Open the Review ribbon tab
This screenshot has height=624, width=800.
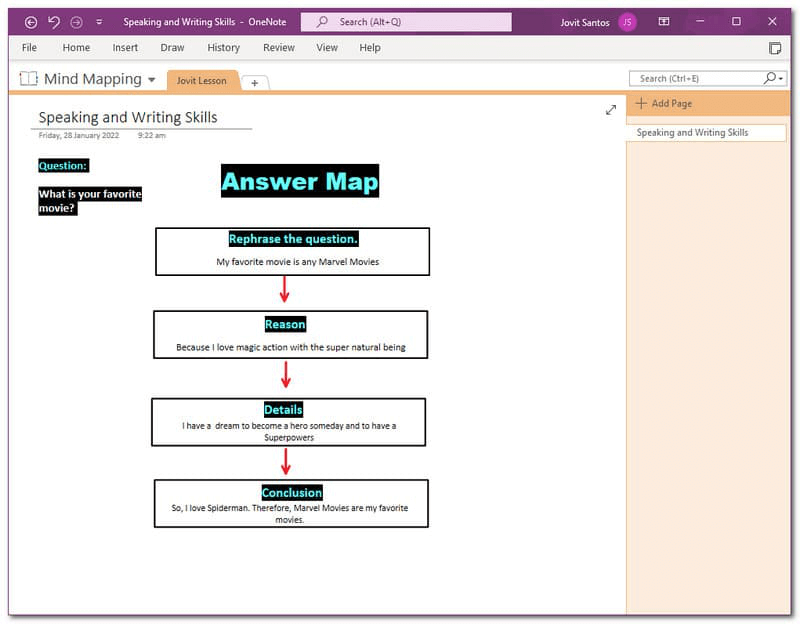coord(279,47)
